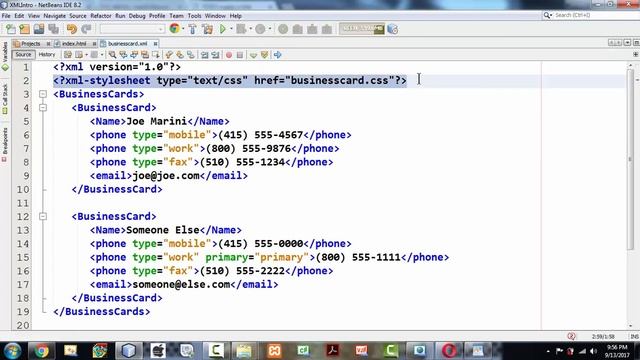640x360 pixels.
Task: Open the Navigate menu
Action: click(x=55, y=16)
